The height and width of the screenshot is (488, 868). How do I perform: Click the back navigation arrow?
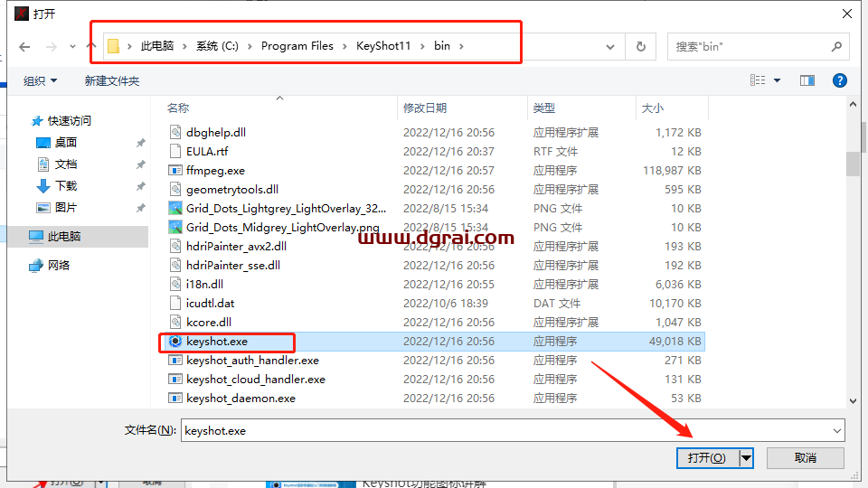tap(25, 46)
